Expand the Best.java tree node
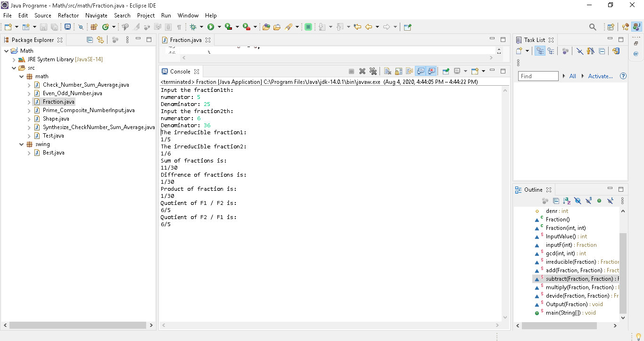 pyautogui.click(x=29, y=153)
